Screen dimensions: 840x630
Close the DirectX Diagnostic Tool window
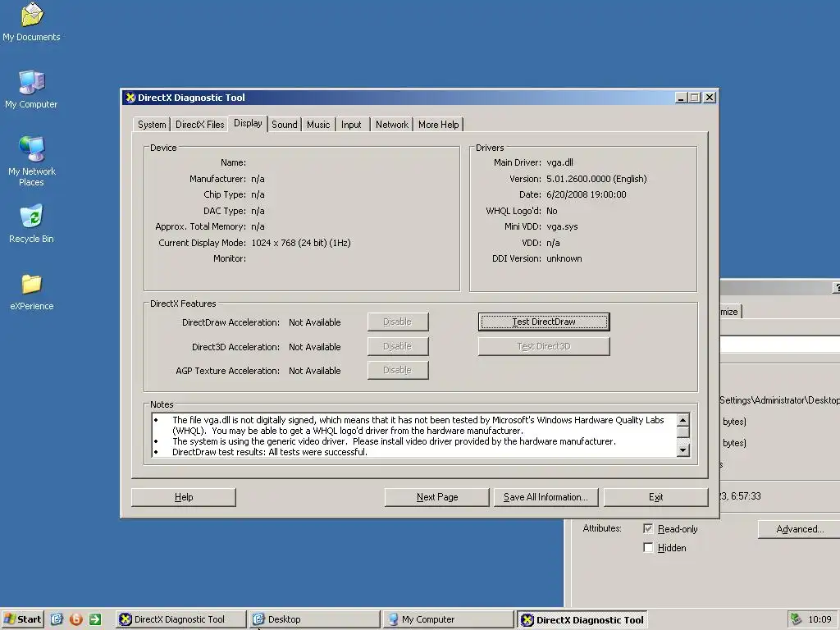(x=710, y=98)
